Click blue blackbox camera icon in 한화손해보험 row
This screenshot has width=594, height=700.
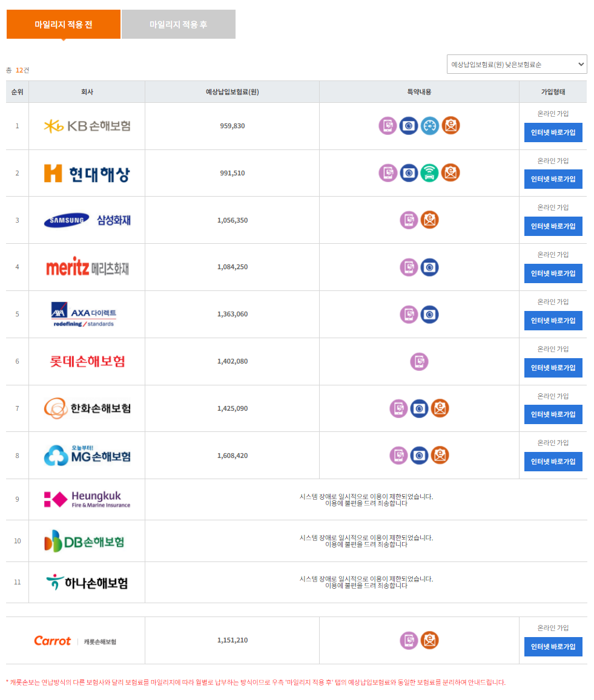click(x=419, y=408)
